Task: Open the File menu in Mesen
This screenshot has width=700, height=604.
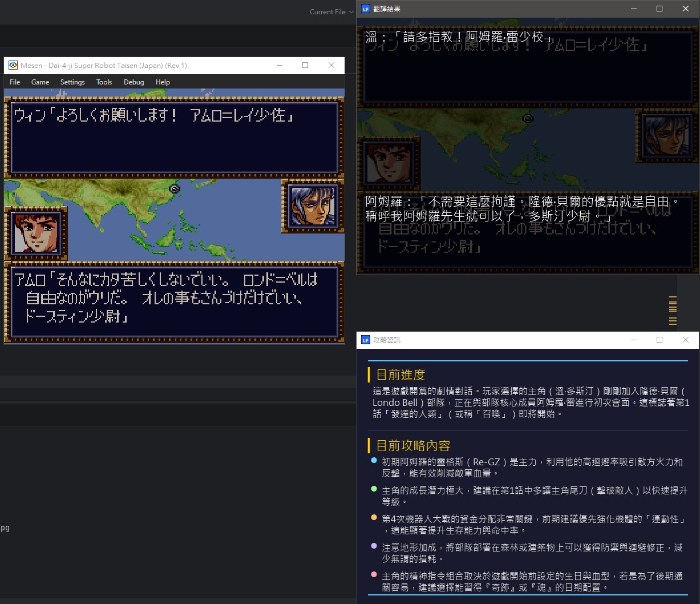Action: (x=15, y=82)
